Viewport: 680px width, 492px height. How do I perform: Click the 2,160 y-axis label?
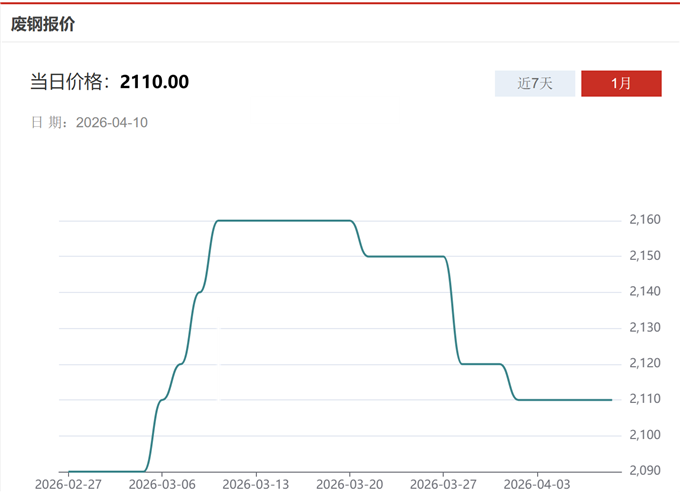pyautogui.click(x=645, y=220)
